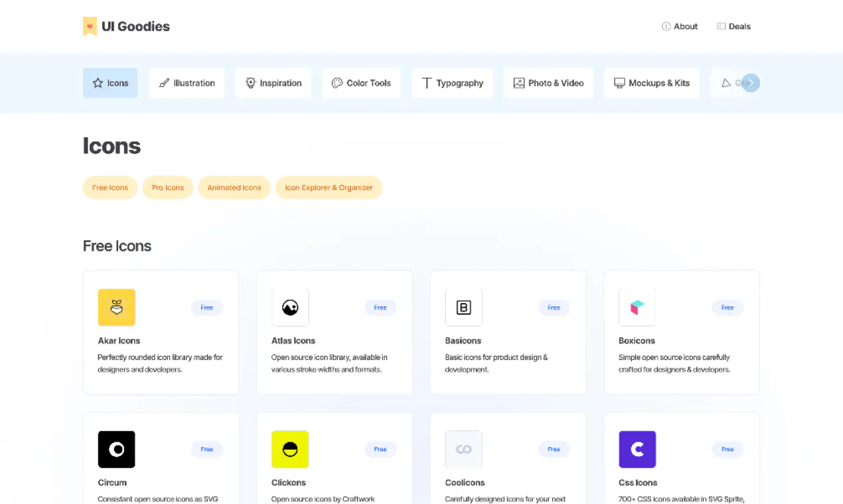Click the Atlas Icons round logo
Screen dimensions: 843x504
pos(290,307)
